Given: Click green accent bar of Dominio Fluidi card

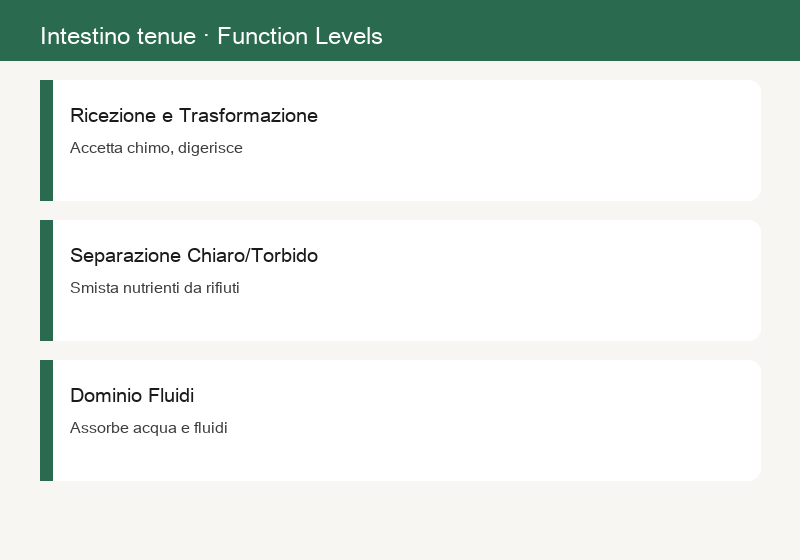Looking at the screenshot, I should pyautogui.click(x=46, y=420).
